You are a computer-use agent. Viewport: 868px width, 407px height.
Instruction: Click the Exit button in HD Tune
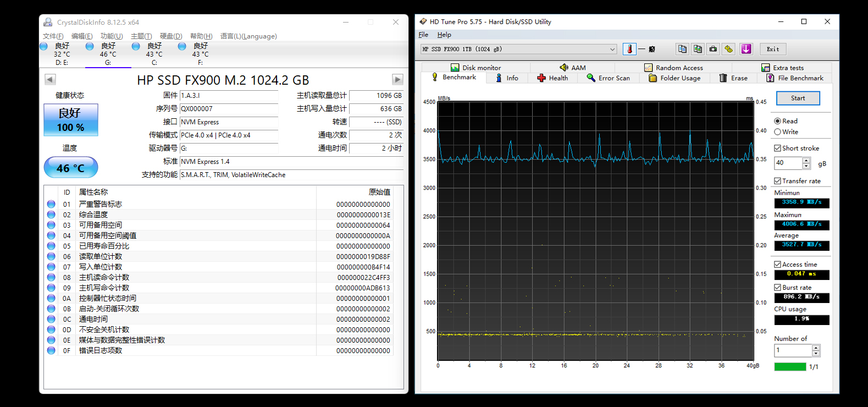[x=773, y=49]
